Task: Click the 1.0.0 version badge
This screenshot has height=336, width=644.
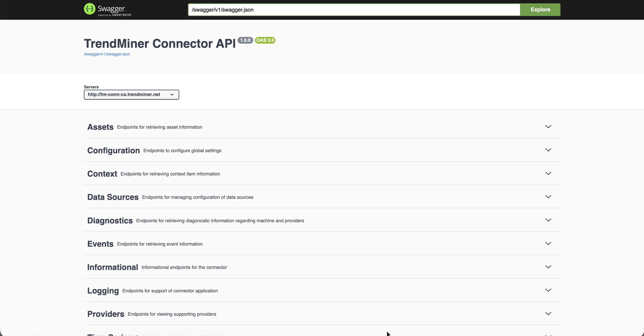Action: pyautogui.click(x=246, y=40)
